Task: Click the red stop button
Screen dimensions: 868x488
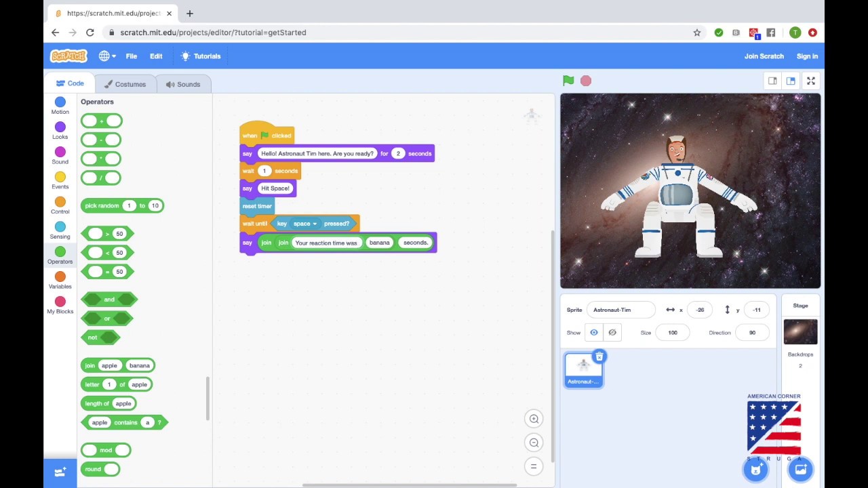Action: point(586,81)
